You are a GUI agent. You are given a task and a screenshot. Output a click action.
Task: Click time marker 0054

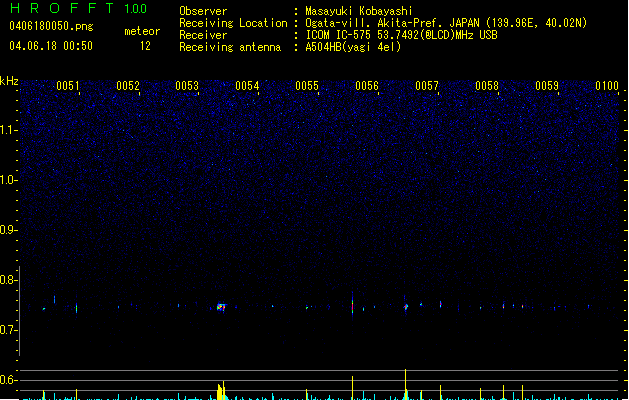247,86
